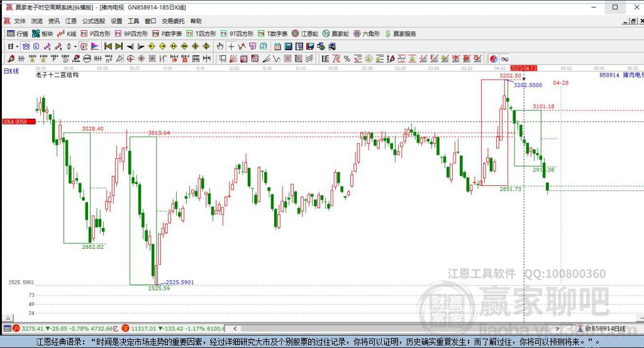Select the red pencil drawing tool

[x=11, y=58]
